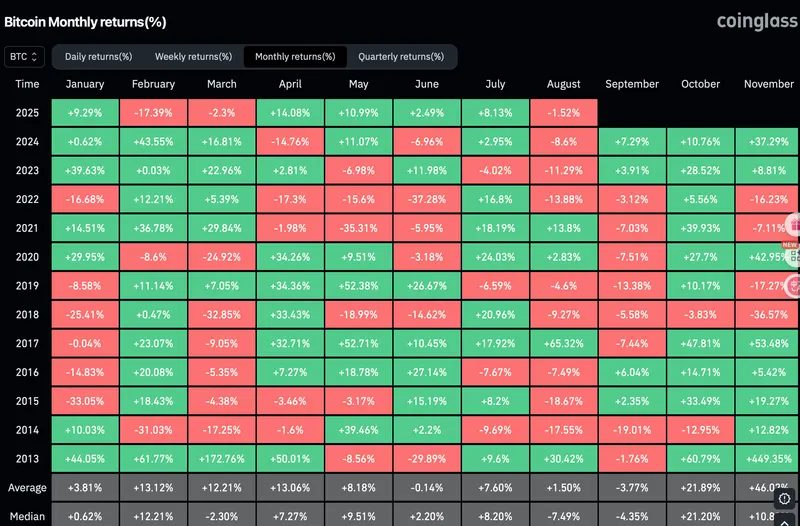The width and height of the screenshot is (800, 526).
Task: Click the Time column header
Action: click(x=27, y=84)
